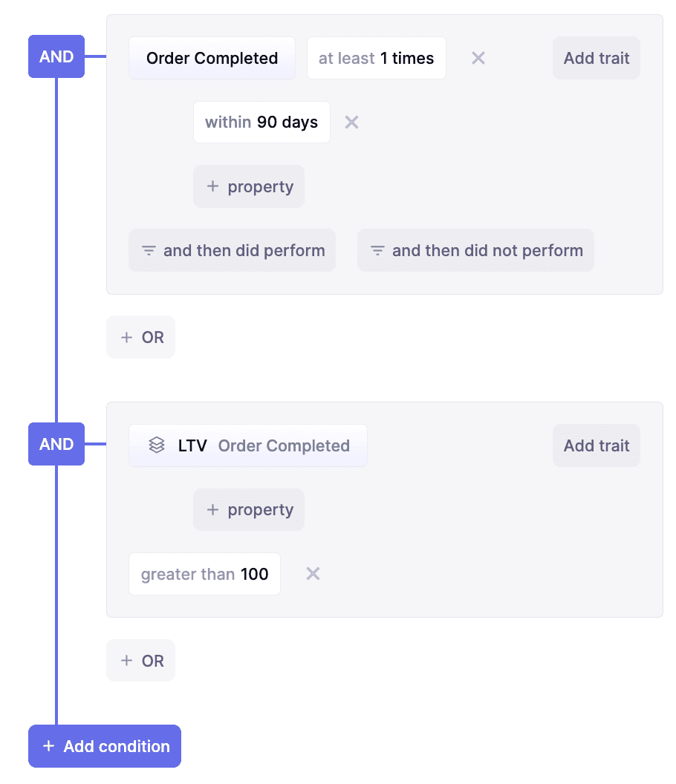
Task: Open the 'Order Completed' event dropdown
Action: pos(212,58)
